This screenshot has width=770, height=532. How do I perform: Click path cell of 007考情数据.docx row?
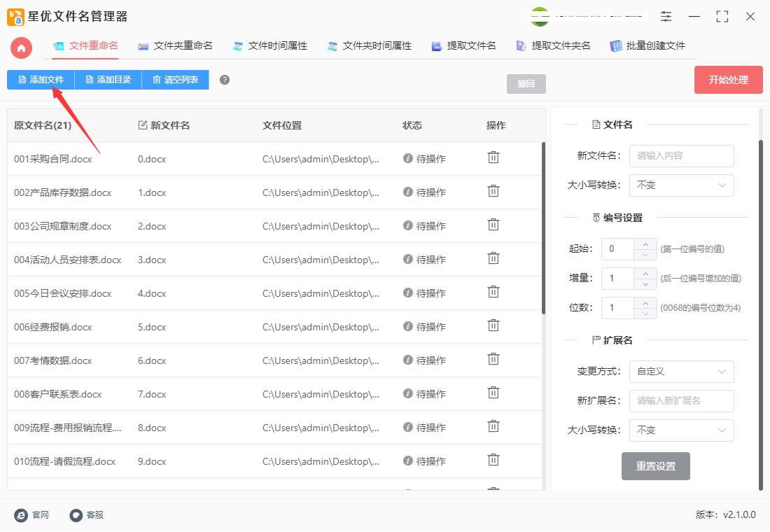[321, 360]
